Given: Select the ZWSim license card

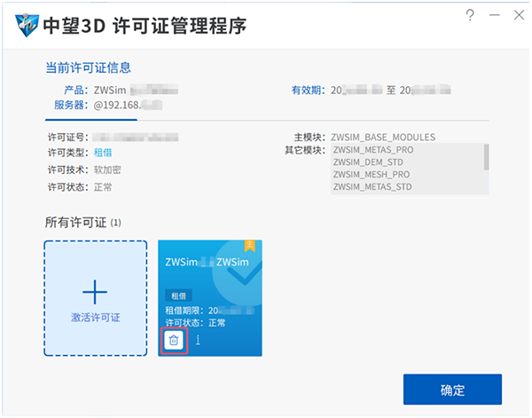Looking at the screenshot, I should click(x=210, y=298).
